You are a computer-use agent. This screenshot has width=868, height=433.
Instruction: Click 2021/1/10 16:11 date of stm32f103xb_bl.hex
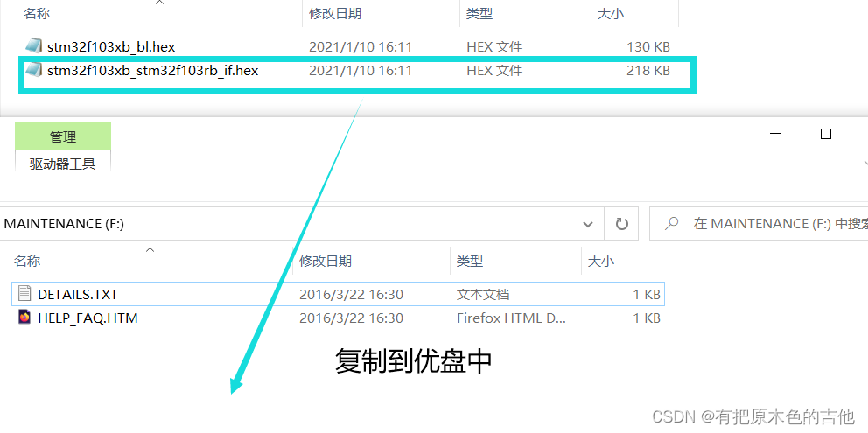click(x=360, y=47)
